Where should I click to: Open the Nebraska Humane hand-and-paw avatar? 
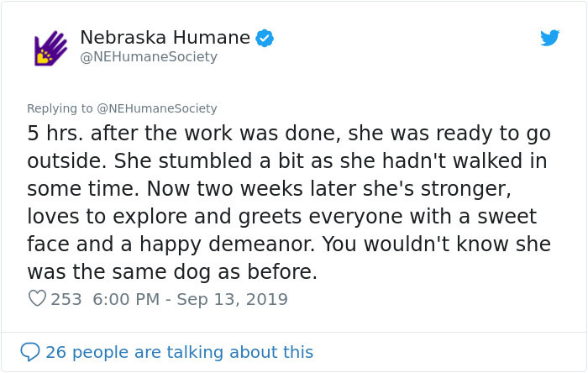coord(50,48)
